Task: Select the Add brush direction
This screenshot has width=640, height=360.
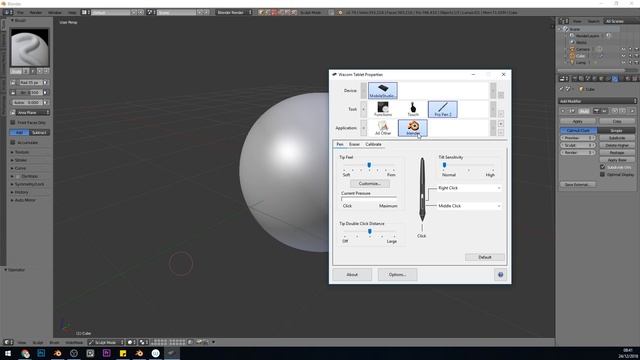Action: point(19,132)
